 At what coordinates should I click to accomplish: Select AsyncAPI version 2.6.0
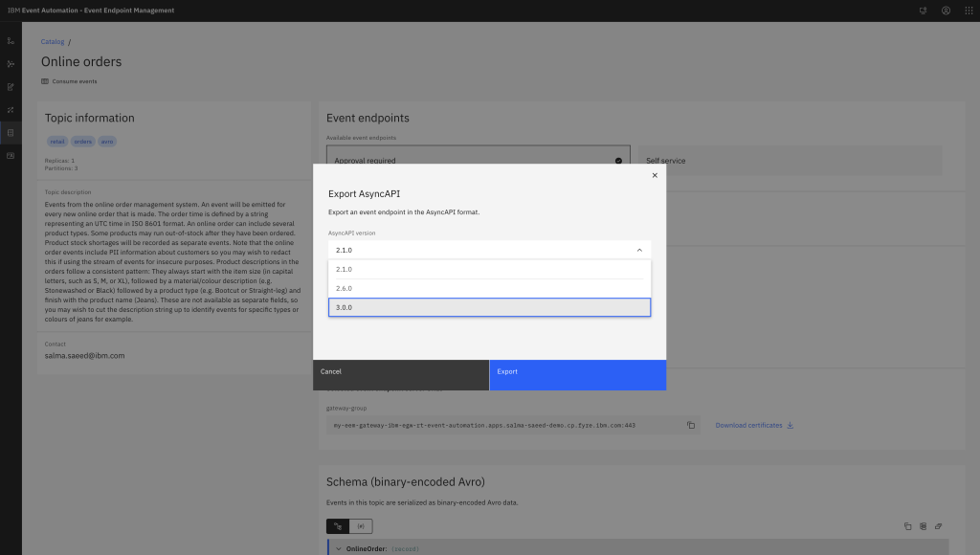[489, 288]
